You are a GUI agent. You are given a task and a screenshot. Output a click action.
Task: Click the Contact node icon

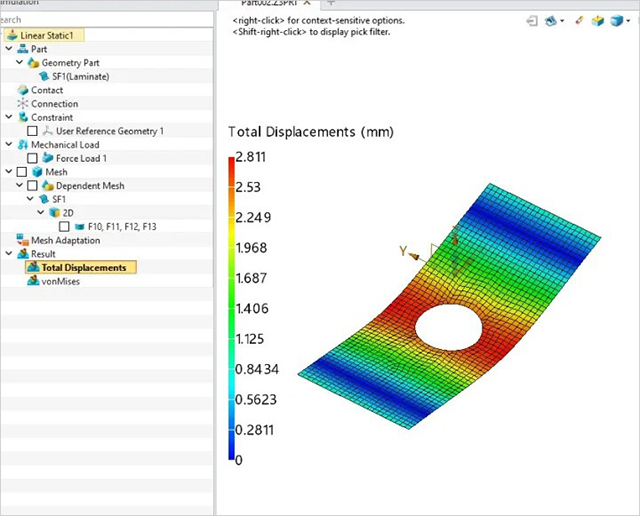pyautogui.click(x=23, y=90)
